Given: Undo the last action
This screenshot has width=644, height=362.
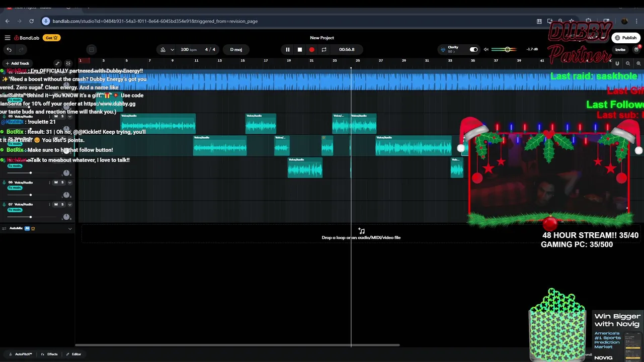Looking at the screenshot, I should pos(9,49).
